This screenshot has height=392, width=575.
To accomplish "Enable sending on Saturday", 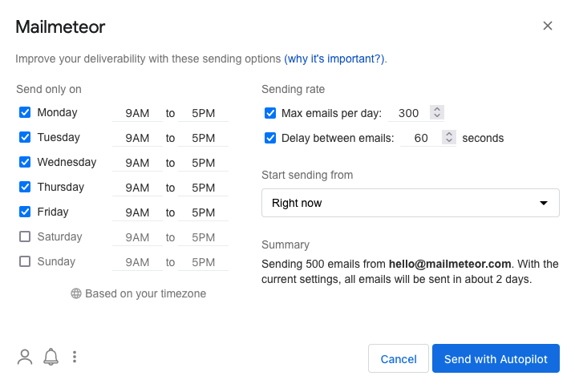I will (25, 236).
